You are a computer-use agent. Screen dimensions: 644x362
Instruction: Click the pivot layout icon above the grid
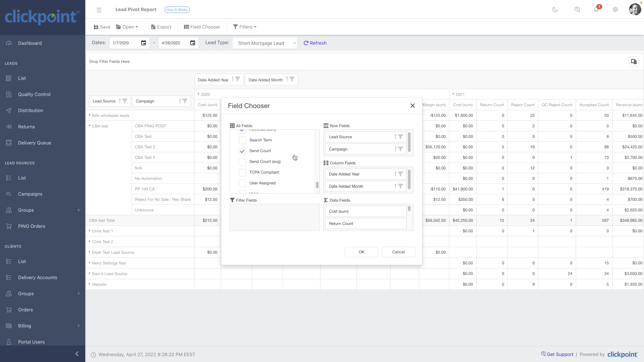pos(634,61)
